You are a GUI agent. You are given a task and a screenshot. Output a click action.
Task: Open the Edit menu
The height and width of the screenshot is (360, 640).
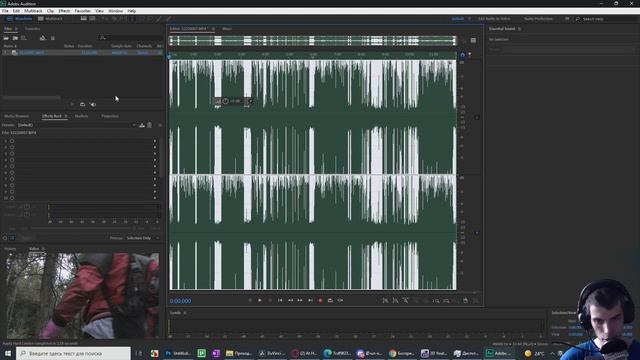coord(16,11)
